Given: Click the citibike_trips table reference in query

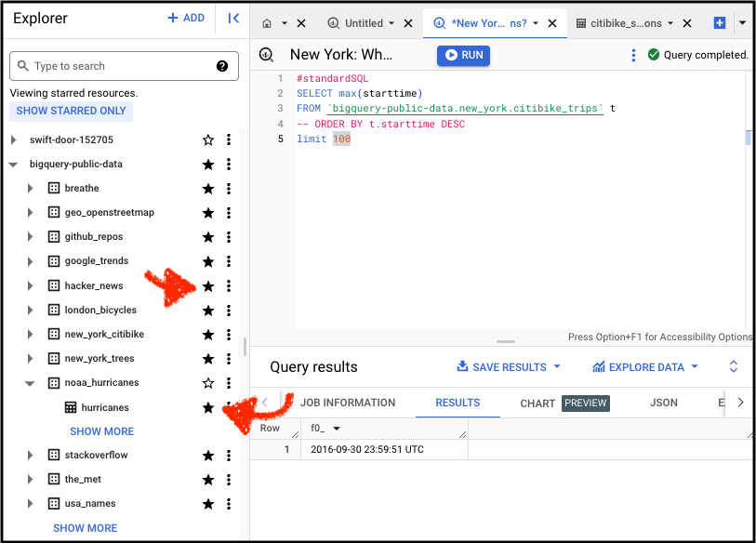Looking at the screenshot, I should click(465, 109).
